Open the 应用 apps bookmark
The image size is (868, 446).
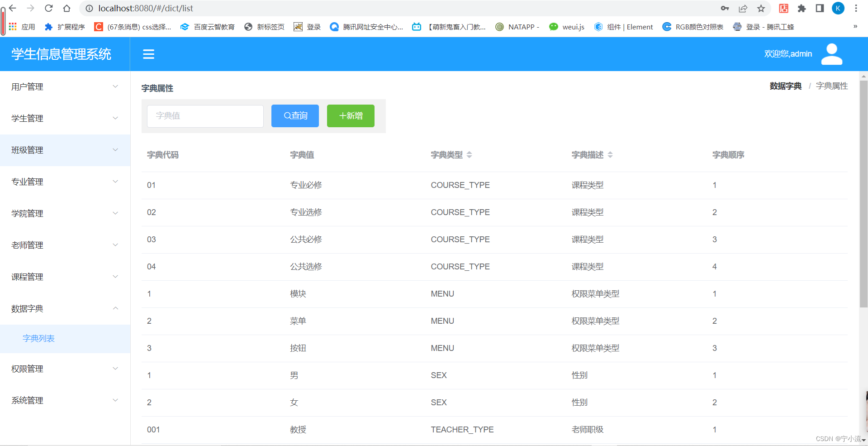[22, 27]
